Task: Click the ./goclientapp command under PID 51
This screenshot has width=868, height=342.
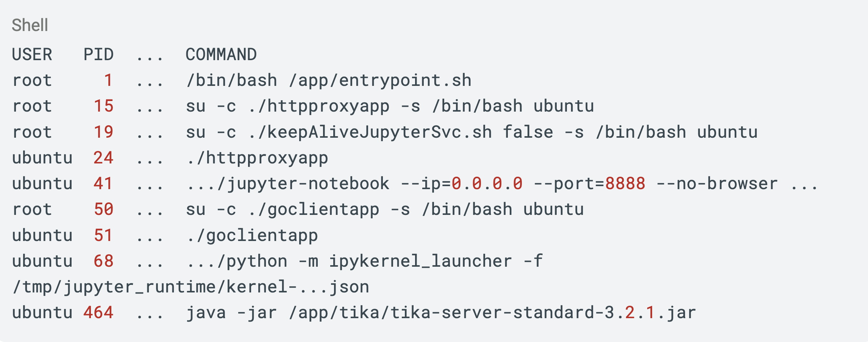Action: click(x=252, y=235)
